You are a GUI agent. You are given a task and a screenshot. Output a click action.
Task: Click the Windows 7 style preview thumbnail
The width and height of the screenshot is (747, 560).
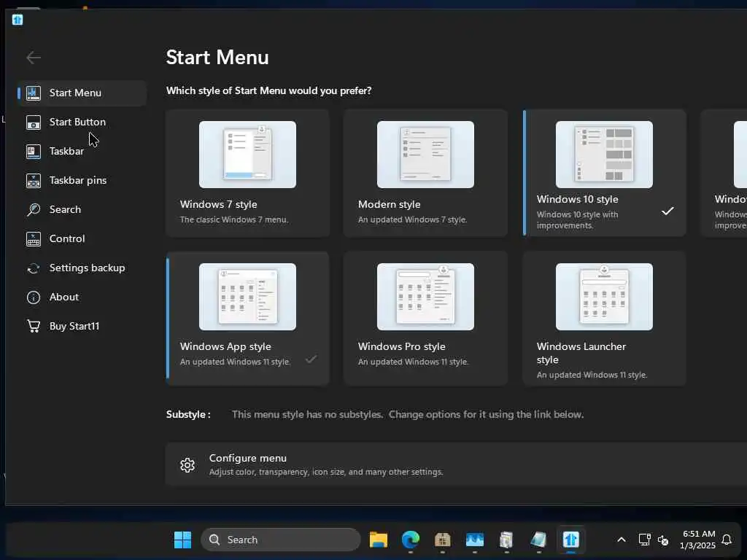248,155
